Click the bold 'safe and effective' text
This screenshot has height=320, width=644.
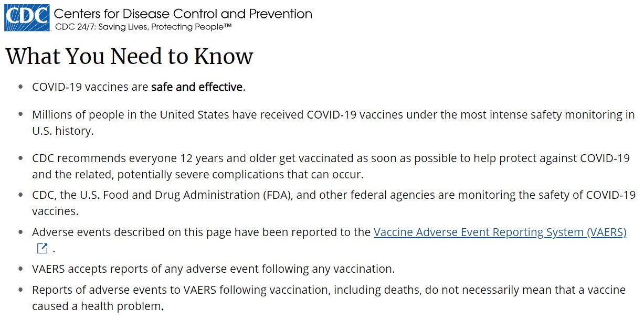click(x=197, y=87)
